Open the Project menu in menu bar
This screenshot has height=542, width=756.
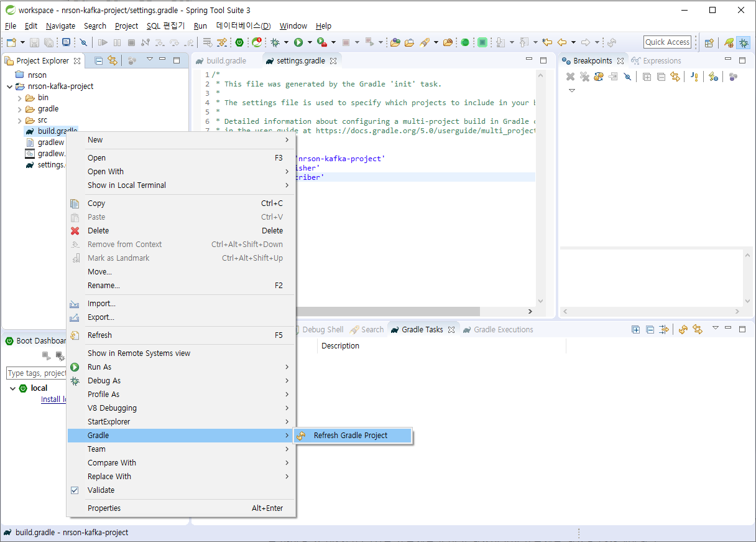[127, 26]
